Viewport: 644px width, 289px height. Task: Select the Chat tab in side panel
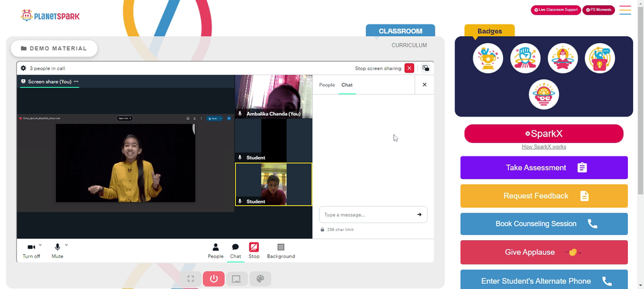(347, 85)
